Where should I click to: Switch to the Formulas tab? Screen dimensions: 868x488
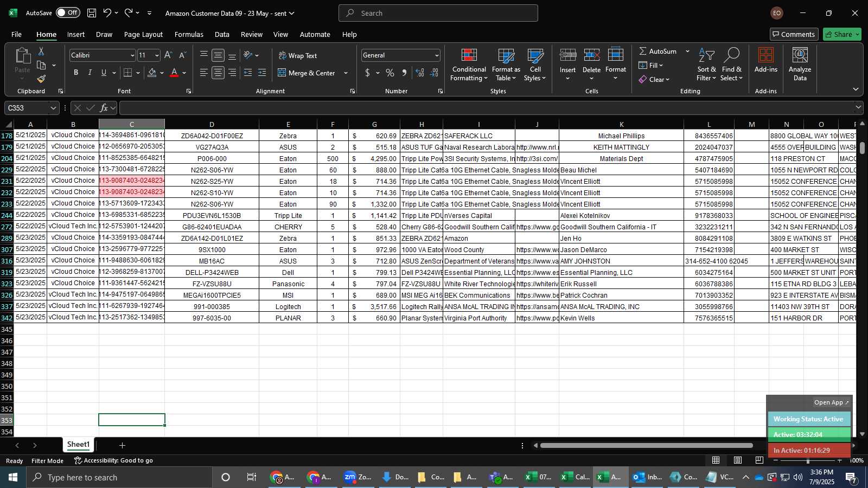(x=189, y=34)
